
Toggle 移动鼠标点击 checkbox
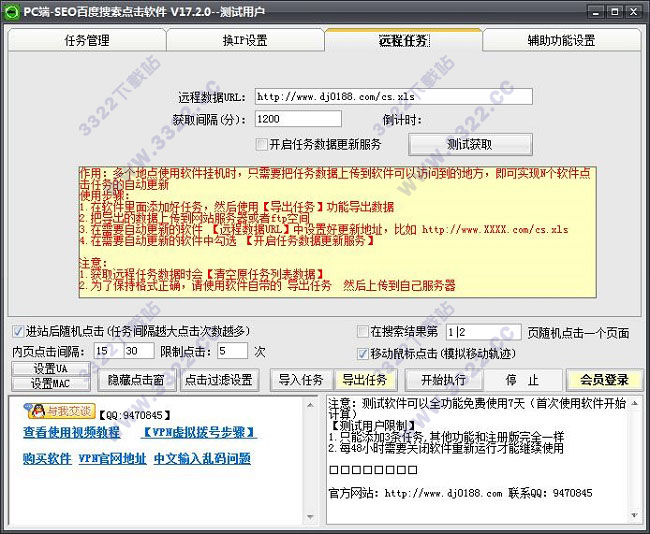(363, 354)
